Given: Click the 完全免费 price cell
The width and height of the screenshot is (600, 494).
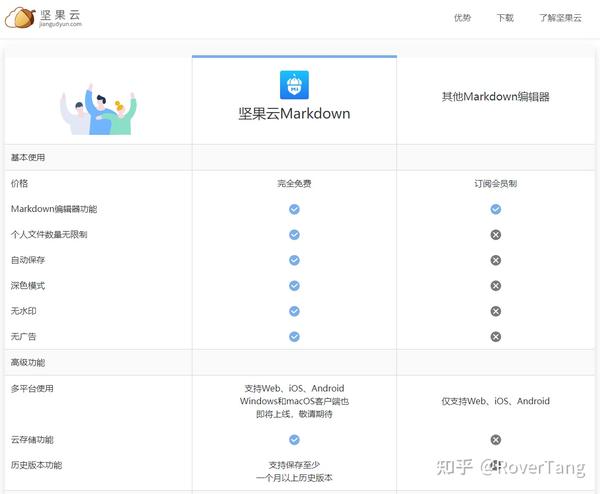Looking at the screenshot, I should (294, 183).
